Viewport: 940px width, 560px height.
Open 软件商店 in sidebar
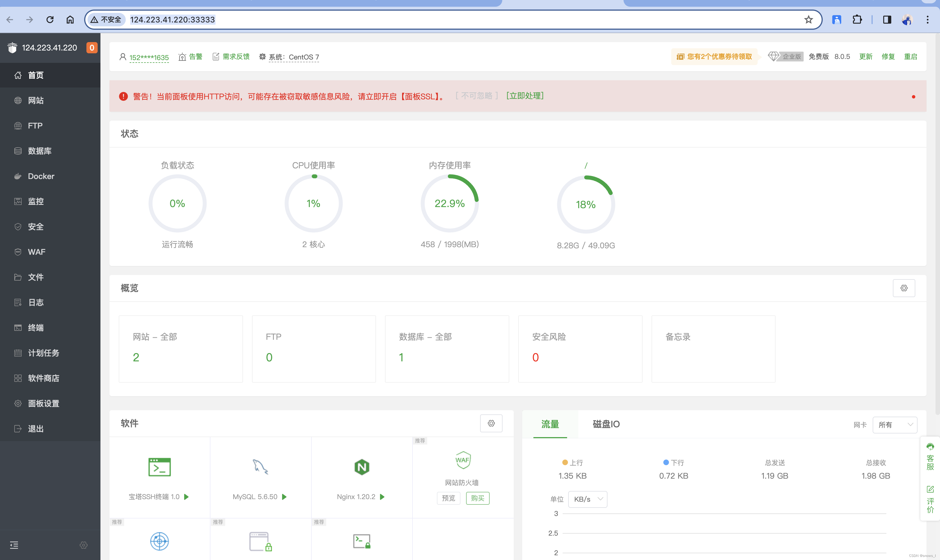(x=50, y=378)
